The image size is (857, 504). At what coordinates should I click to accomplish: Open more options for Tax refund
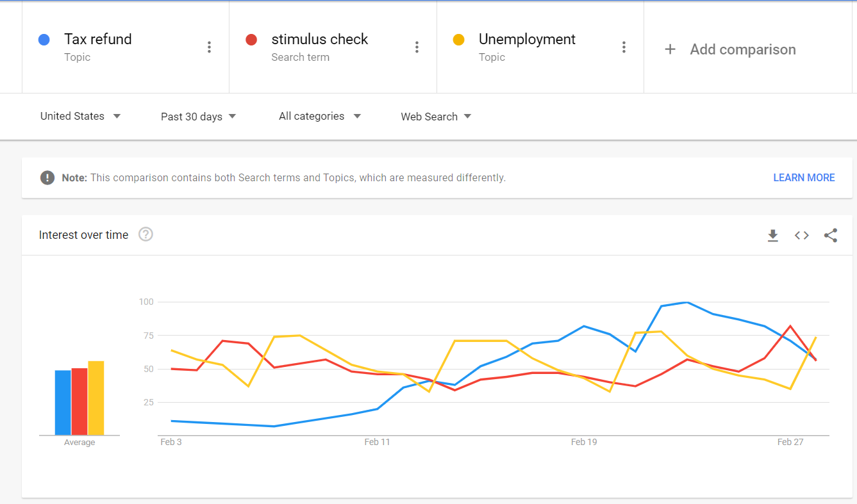click(x=209, y=47)
